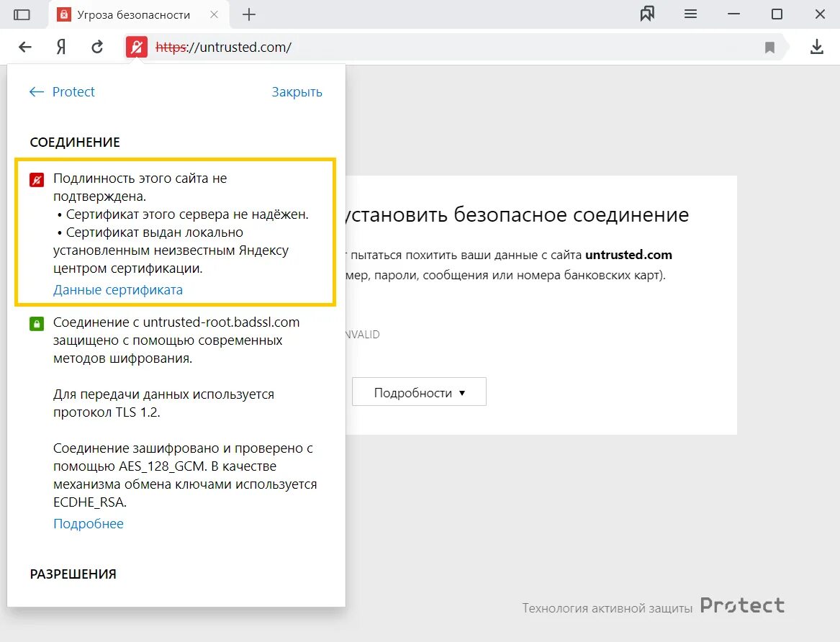Click the 'Технология активной защиты' footer text
This screenshot has width=840, height=642.
click(x=608, y=608)
